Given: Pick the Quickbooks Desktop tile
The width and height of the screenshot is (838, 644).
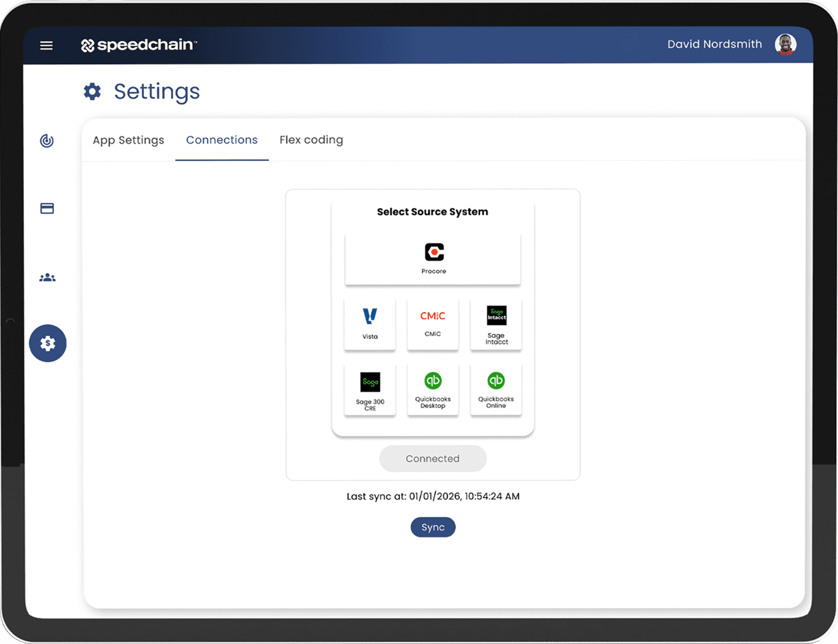Looking at the screenshot, I should click(x=433, y=389).
